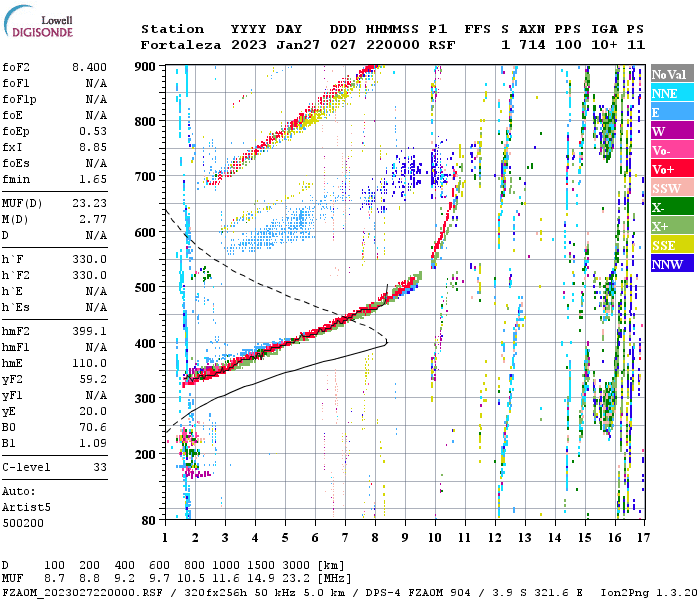Click the MUF 23.2 table value

296,579
